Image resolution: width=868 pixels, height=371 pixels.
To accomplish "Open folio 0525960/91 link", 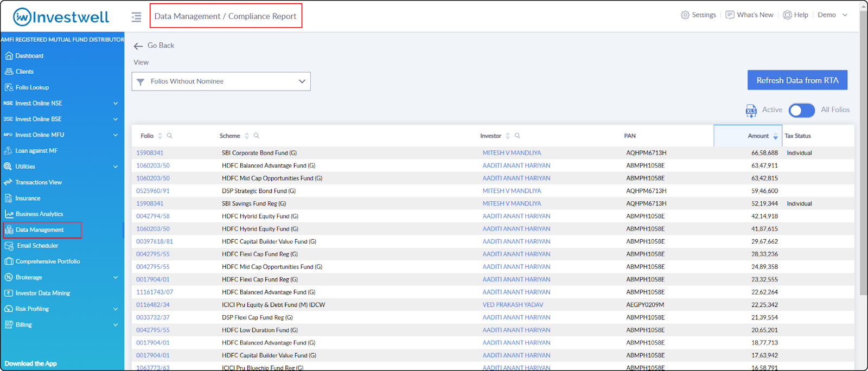I will (x=153, y=191).
